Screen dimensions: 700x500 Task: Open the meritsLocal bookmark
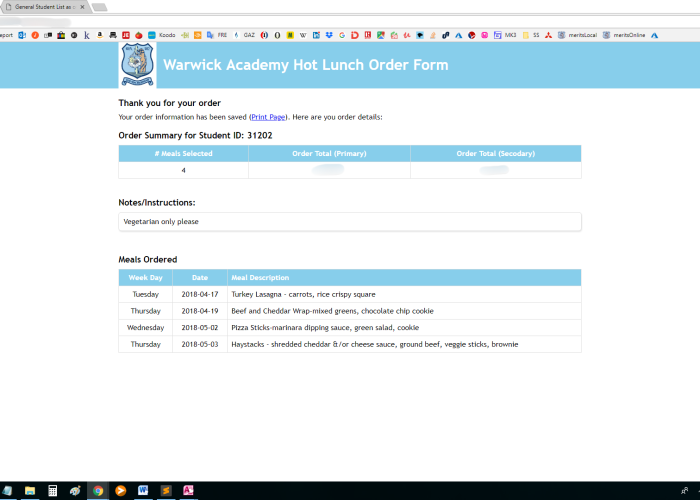pyautogui.click(x=577, y=35)
